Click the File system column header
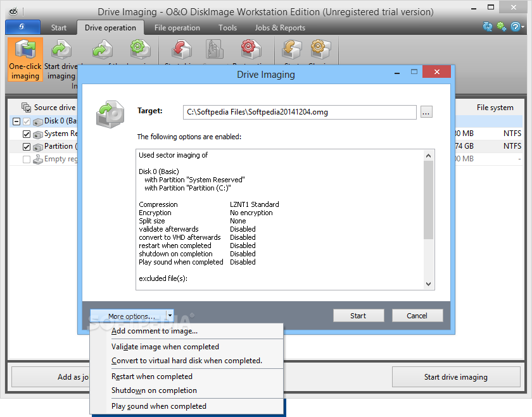The width and height of the screenshot is (532, 417). click(495, 108)
